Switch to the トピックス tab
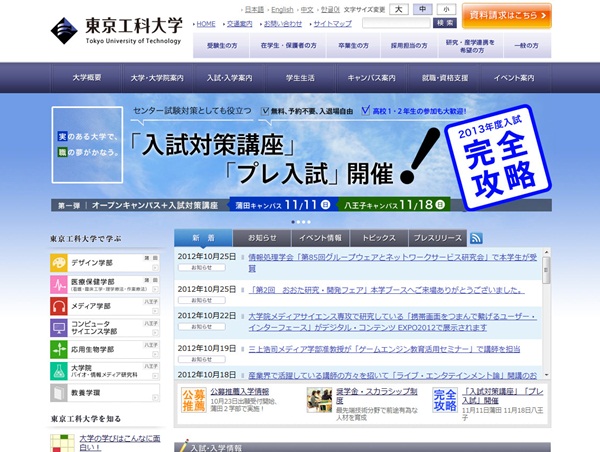The image size is (600, 452). click(379, 238)
